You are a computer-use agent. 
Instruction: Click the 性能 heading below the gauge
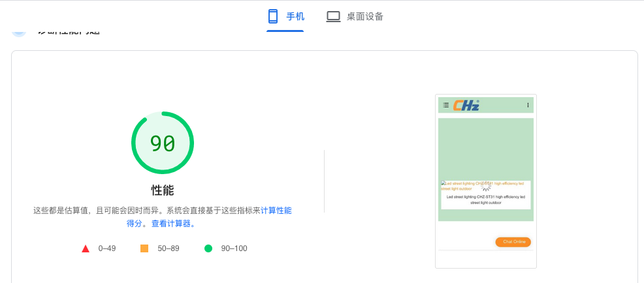[x=163, y=190]
